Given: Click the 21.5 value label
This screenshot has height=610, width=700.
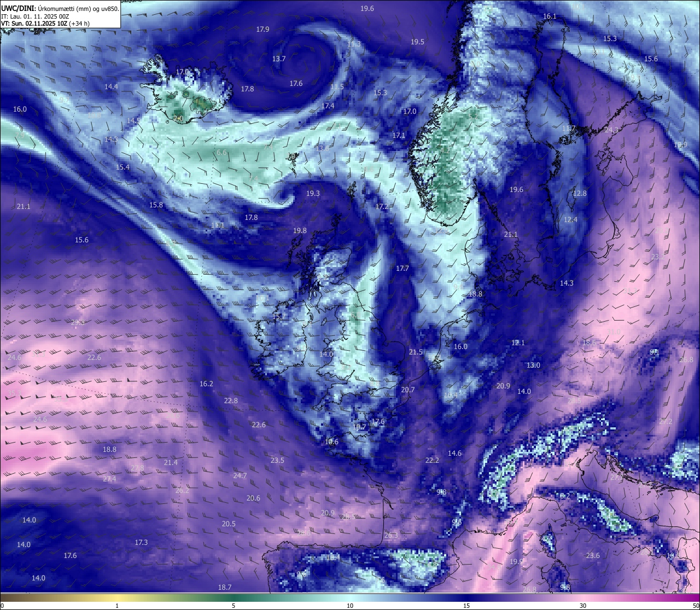Looking at the screenshot, I should pos(416,352).
